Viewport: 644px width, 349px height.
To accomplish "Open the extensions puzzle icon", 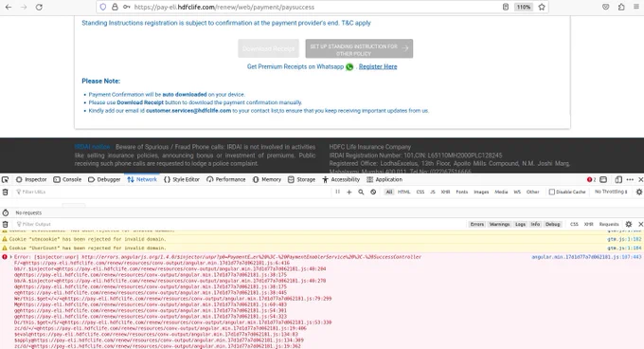I will coord(621,7).
